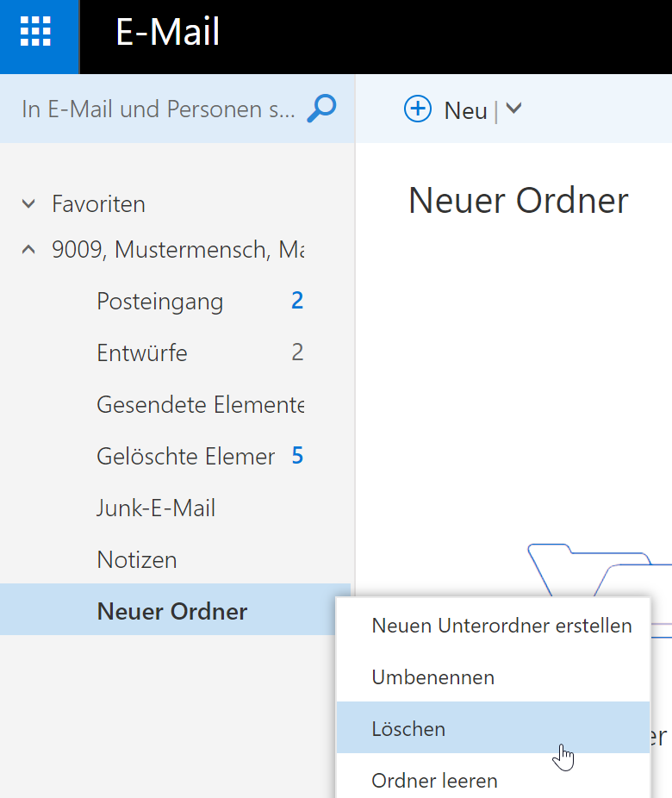Choose Ordner leeren menu entry

493,779
